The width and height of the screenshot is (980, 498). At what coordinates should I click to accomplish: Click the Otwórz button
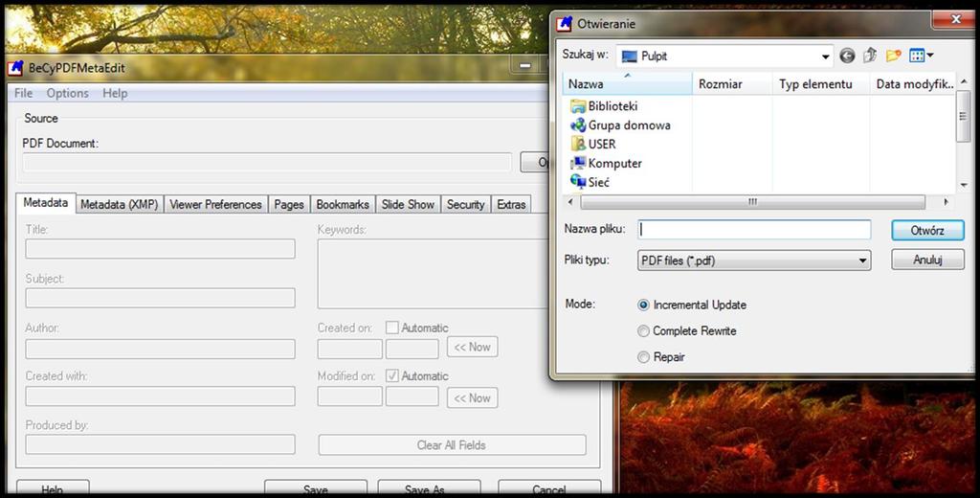tap(927, 230)
